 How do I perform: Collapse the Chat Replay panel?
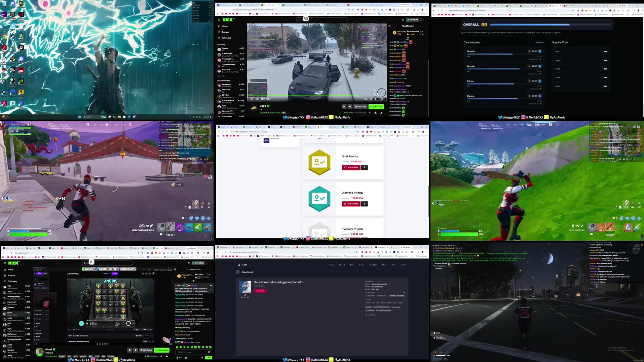pyautogui.click(x=389, y=26)
